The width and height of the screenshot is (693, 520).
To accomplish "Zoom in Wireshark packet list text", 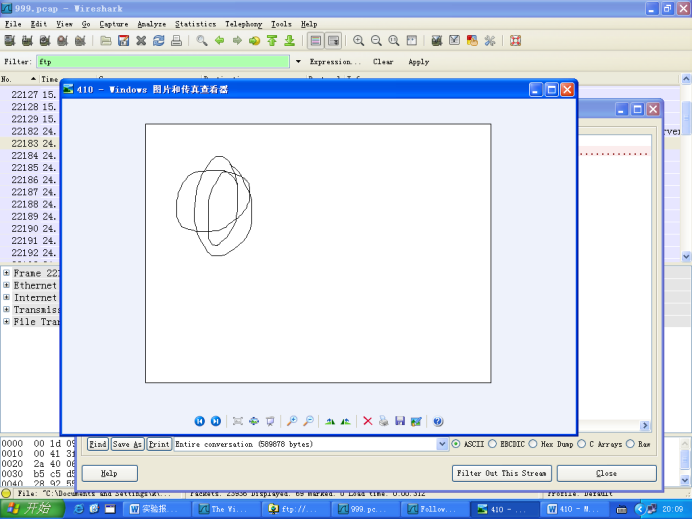I will click(358, 41).
